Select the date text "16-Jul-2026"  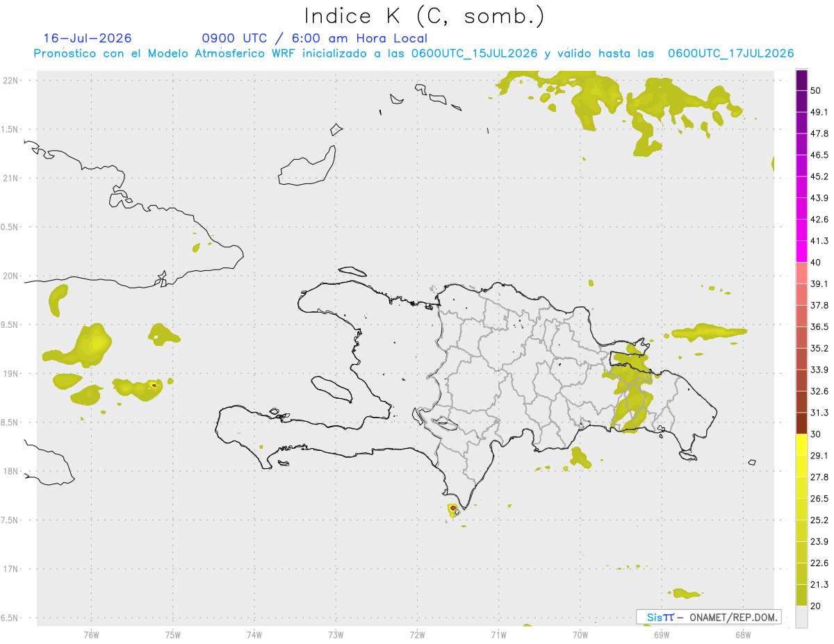pyautogui.click(x=88, y=38)
